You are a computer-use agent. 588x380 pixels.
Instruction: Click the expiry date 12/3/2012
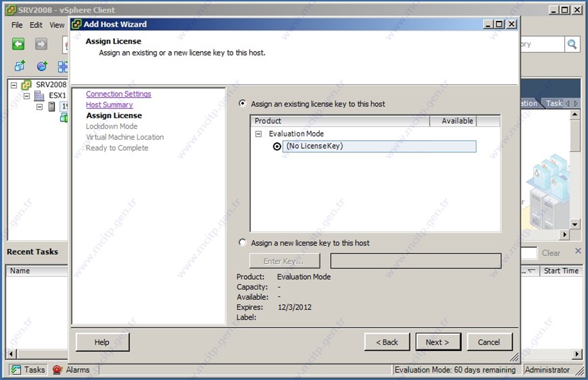click(x=295, y=307)
